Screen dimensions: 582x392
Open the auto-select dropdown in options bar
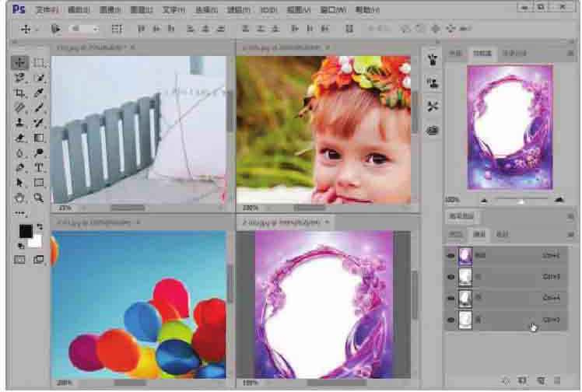[x=84, y=29]
